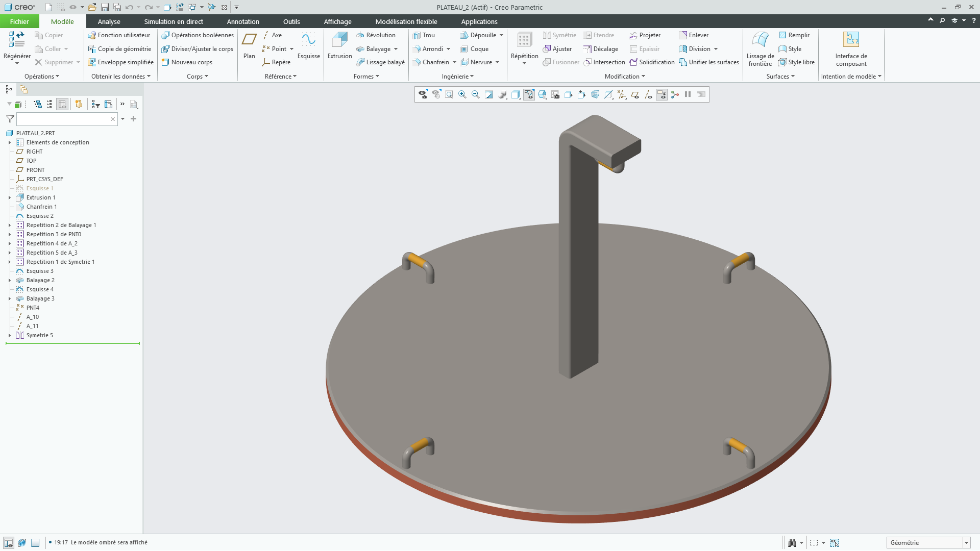Switch to Modélisation flexible tab

(406, 21)
